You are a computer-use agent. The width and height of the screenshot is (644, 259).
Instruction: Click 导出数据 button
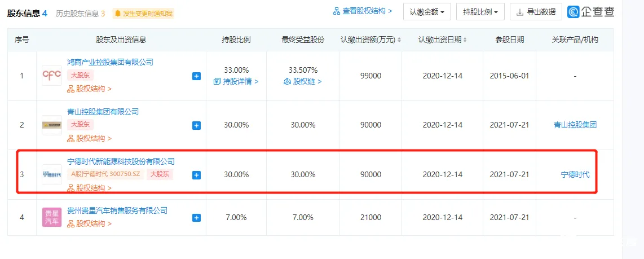pos(536,12)
